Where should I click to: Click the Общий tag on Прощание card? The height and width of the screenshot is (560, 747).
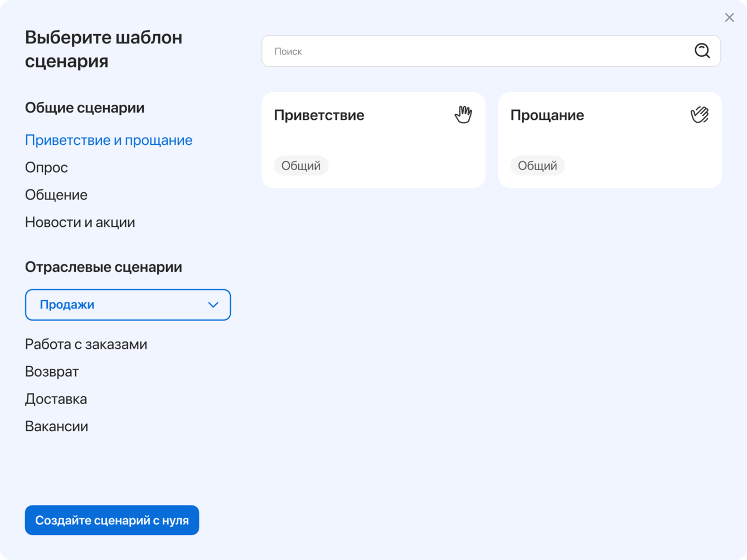click(x=537, y=165)
